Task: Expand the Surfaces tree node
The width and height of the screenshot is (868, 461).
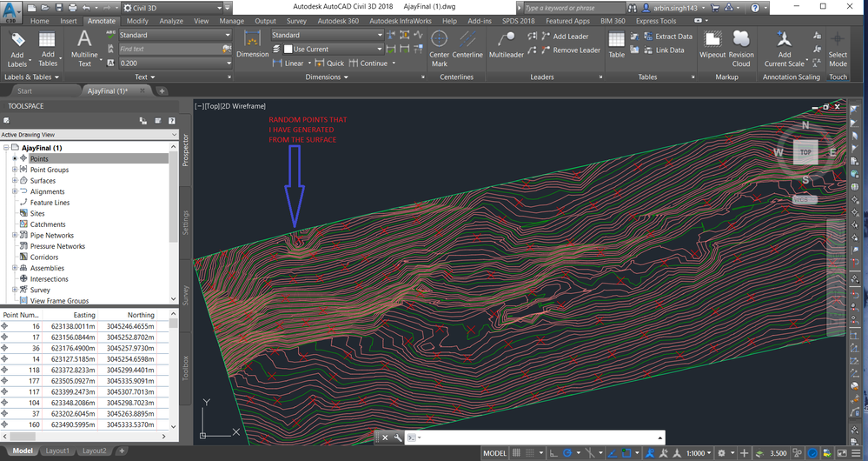Action: pyautogui.click(x=15, y=181)
